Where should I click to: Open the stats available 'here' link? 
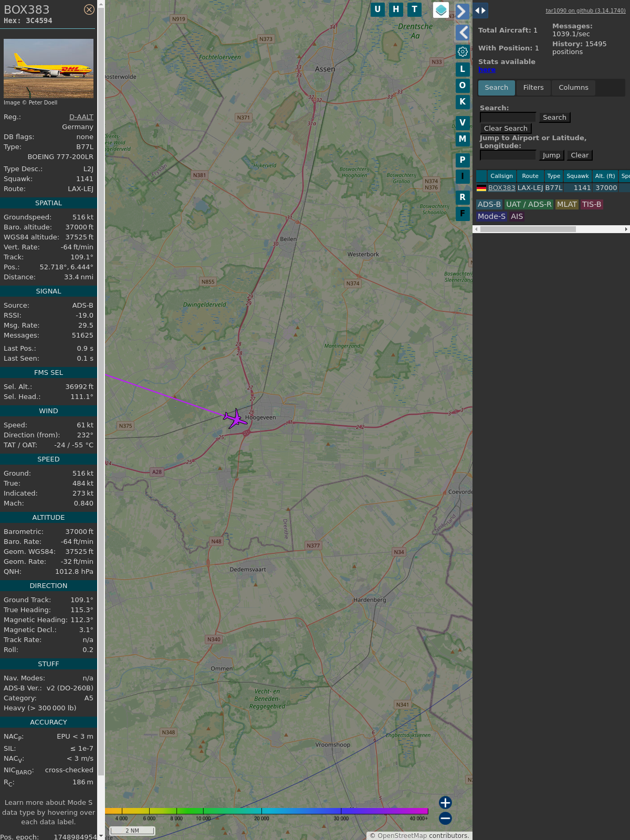tap(487, 70)
